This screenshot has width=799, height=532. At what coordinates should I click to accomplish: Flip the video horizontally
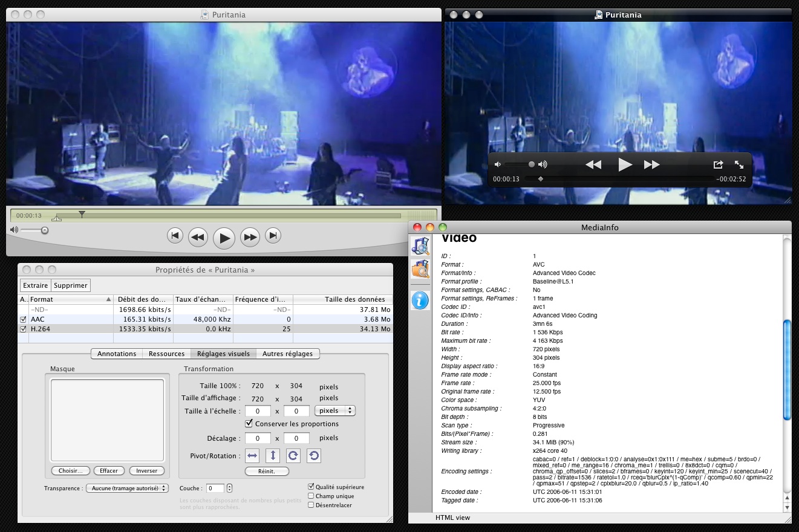click(253, 456)
